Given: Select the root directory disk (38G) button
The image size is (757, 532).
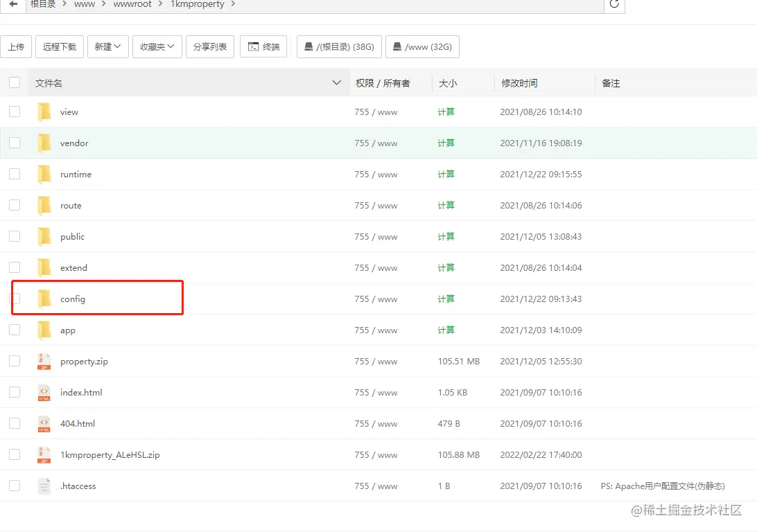Looking at the screenshot, I should pos(340,47).
